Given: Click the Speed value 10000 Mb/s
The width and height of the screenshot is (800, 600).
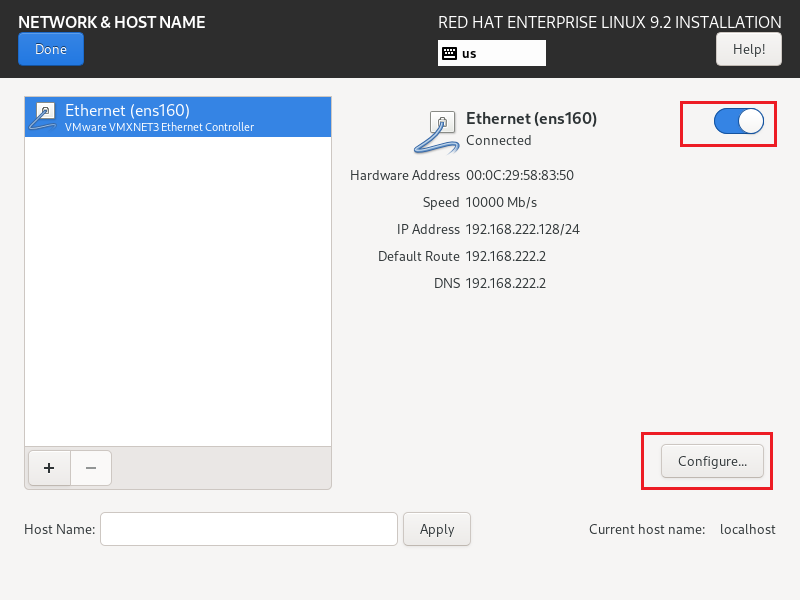Looking at the screenshot, I should coord(502,203).
